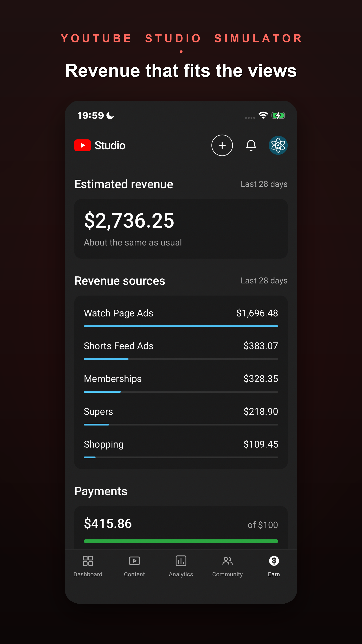The width and height of the screenshot is (362, 644).
Task: Click the Watch Page Ads progress bar
Action: coord(181,326)
